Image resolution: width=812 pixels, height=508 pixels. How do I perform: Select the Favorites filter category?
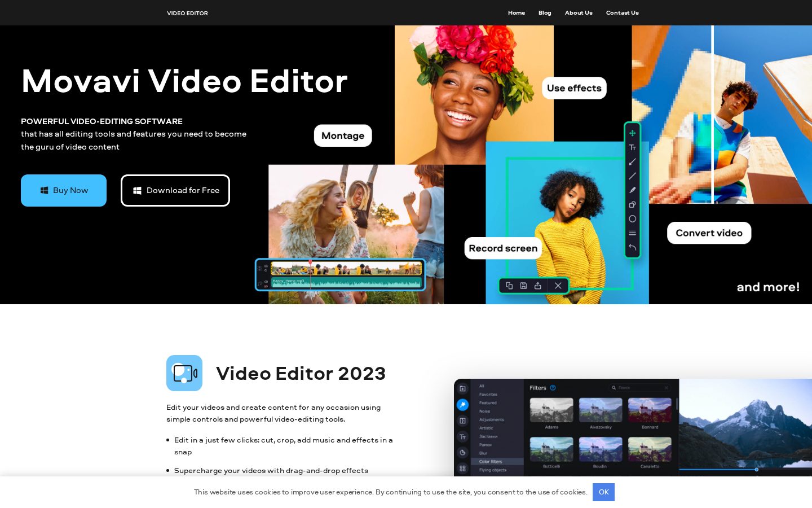488,395
